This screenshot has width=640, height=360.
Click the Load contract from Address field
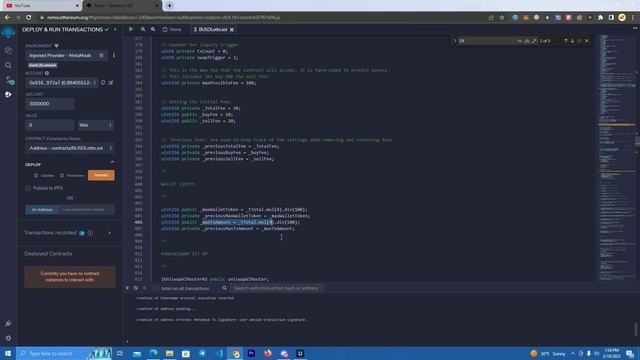click(x=87, y=209)
